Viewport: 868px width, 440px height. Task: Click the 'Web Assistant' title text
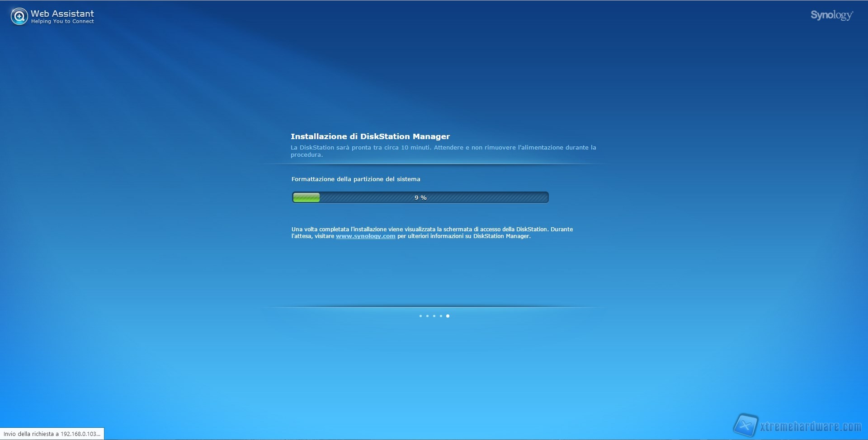62,14
